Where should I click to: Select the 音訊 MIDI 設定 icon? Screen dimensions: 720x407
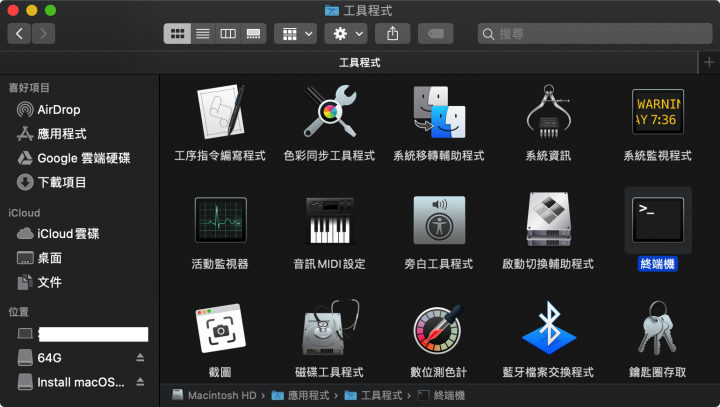pos(329,220)
